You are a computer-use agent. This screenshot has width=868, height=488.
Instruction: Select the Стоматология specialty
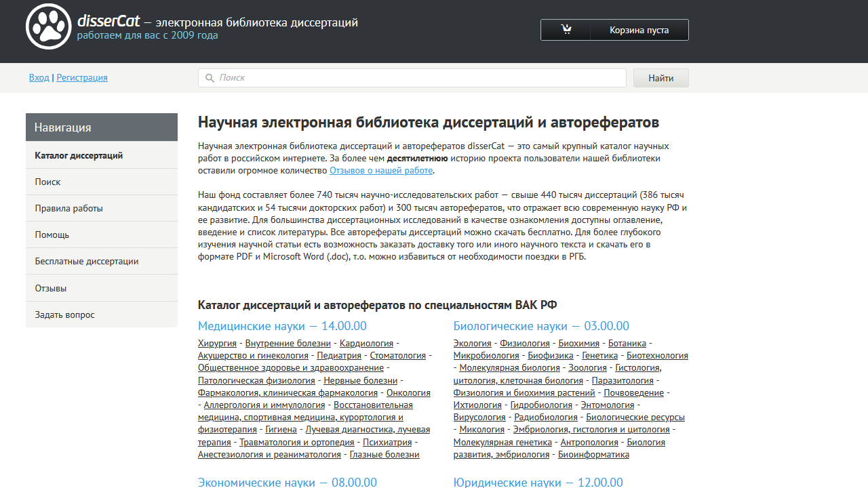[x=397, y=355]
